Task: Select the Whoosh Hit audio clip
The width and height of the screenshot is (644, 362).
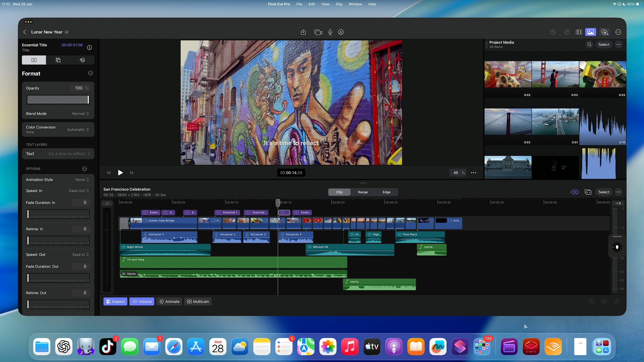Action: point(350,250)
